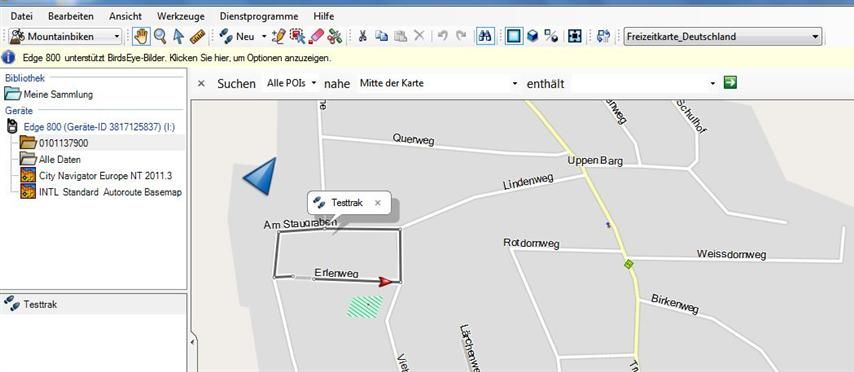The width and height of the screenshot is (854, 372).
Task: Select the hand pan tool
Action: (141, 36)
